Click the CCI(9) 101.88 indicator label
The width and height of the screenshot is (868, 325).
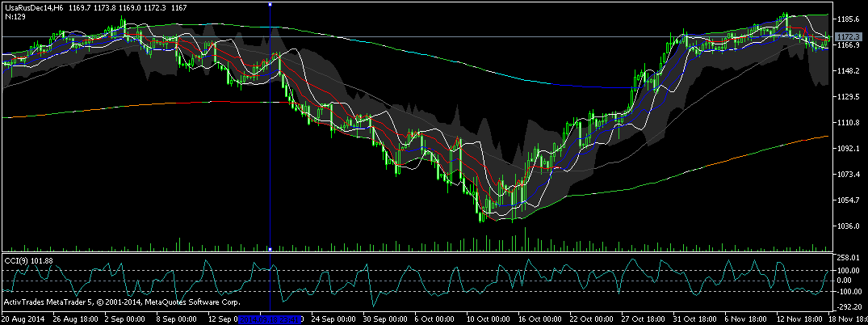pyautogui.click(x=28, y=260)
